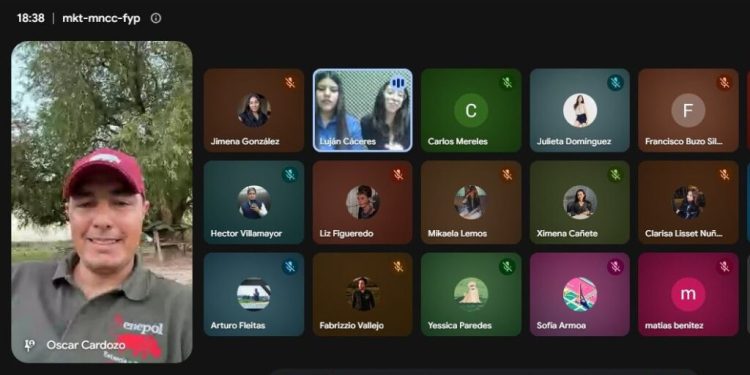Click Julieta Domínguez's muted microphone icon

coord(616,83)
